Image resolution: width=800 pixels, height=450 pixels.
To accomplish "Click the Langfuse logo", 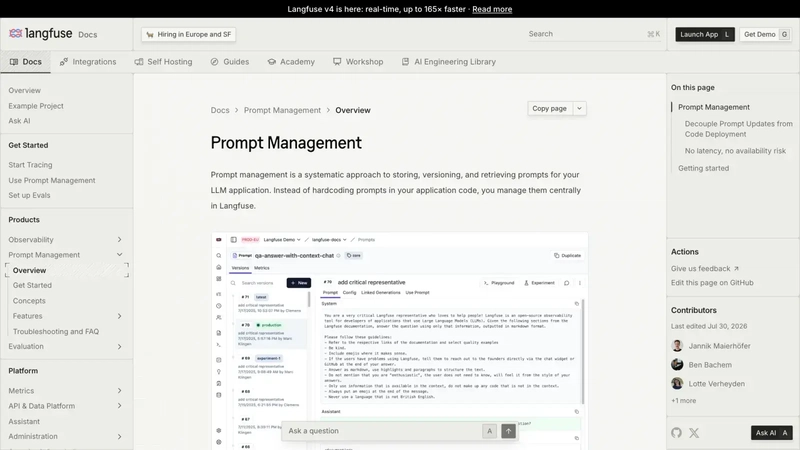I will (x=40, y=34).
